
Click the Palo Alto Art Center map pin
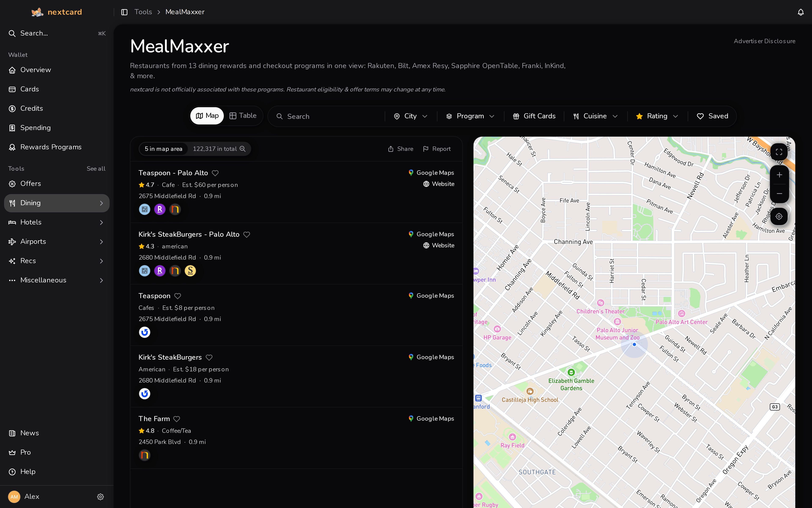[x=682, y=314]
